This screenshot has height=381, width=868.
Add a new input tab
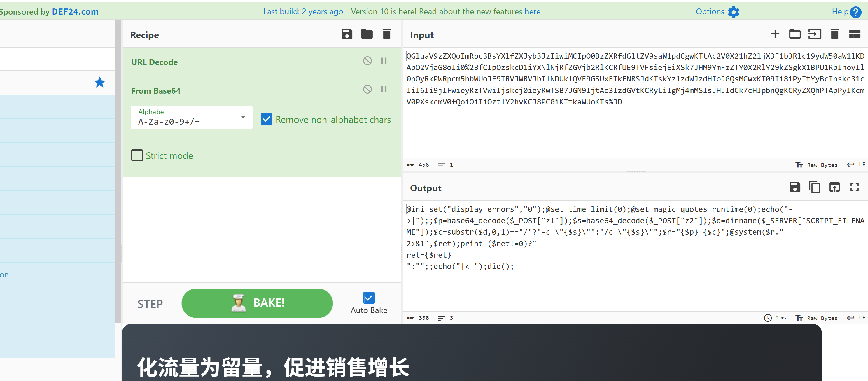point(775,34)
